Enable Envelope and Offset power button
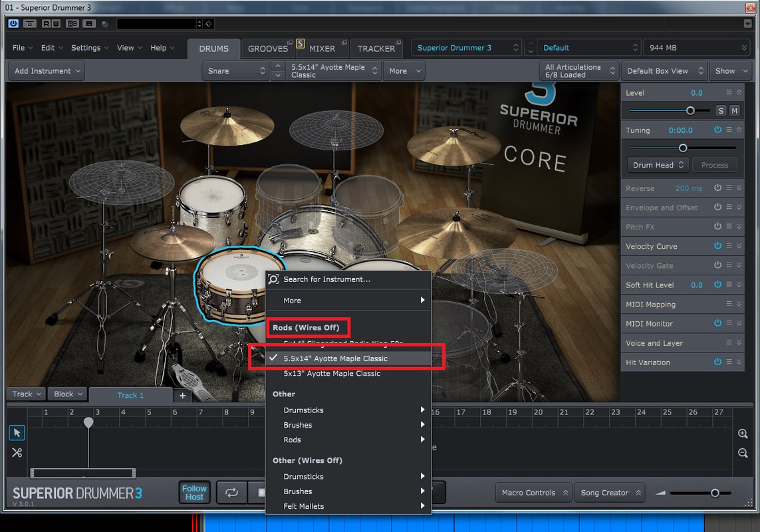The width and height of the screenshot is (760, 532). pyautogui.click(x=718, y=207)
